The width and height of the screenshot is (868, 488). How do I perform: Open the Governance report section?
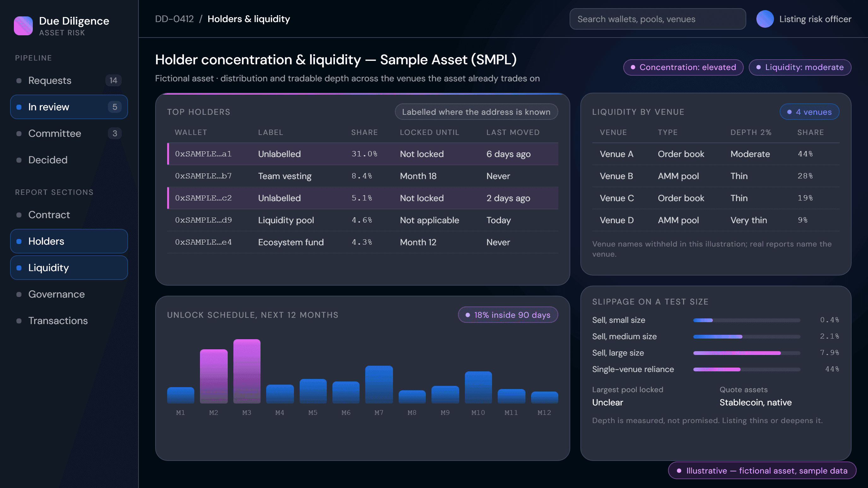[x=69, y=294]
